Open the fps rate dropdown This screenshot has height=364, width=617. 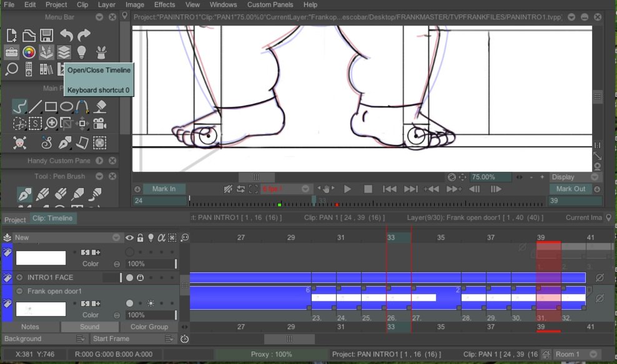click(x=305, y=189)
